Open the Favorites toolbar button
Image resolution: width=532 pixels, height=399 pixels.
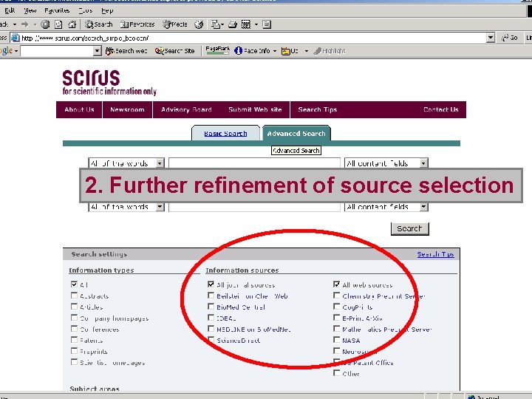point(137,24)
